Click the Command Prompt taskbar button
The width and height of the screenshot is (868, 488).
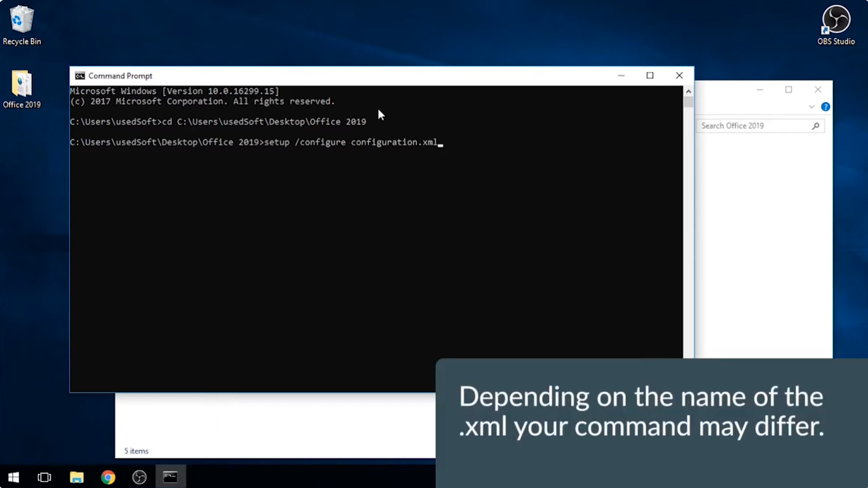(x=170, y=477)
